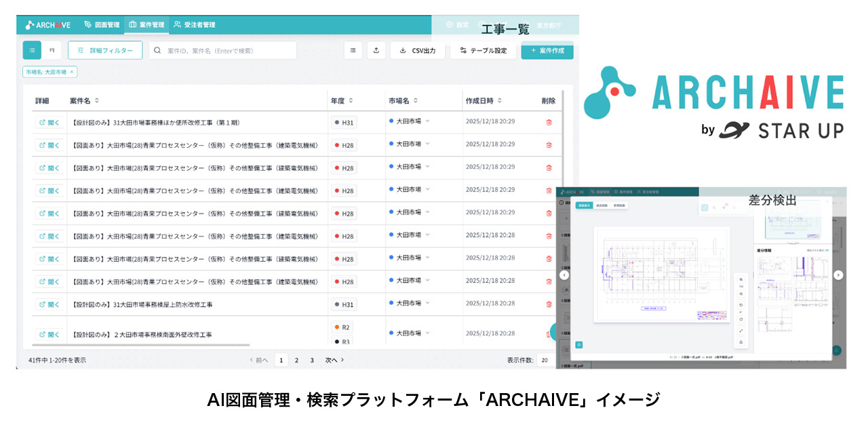868x427 pixels.
Task: Click the upload icon button beside CSV出力
Action: [x=376, y=50]
